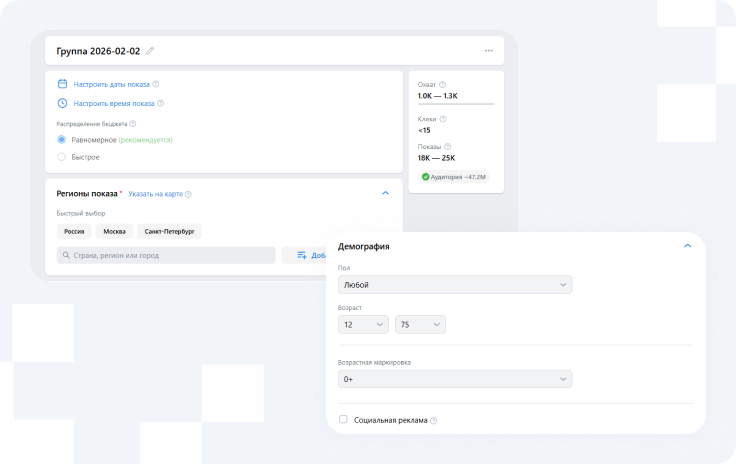Enable the Социальная реклама checkbox
This screenshot has height=464, width=736.
pos(344,420)
